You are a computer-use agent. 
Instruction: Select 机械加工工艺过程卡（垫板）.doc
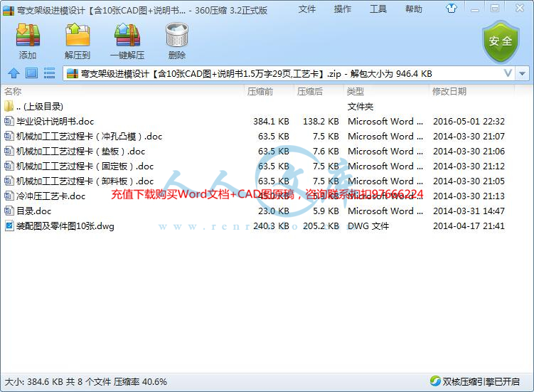[x=81, y=151]
